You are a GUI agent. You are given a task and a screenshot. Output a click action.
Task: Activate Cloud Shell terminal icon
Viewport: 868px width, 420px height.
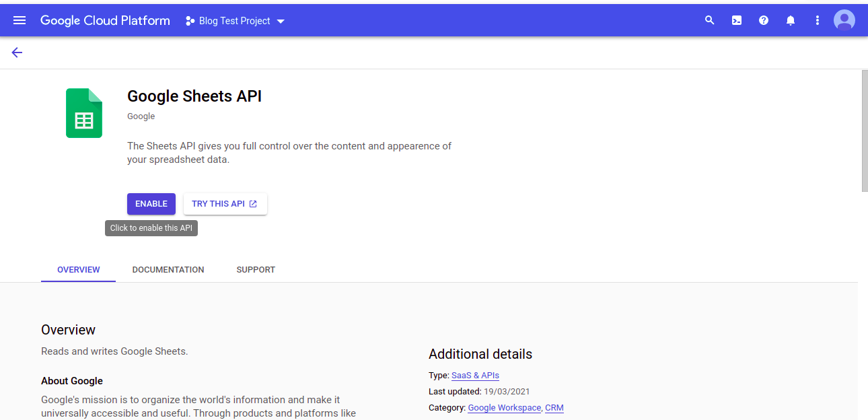coord(737,20)
